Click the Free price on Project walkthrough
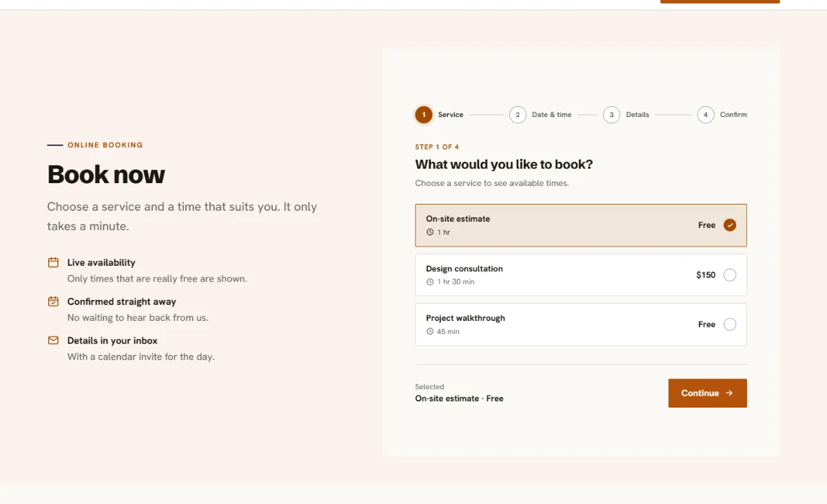Image resolution: width=827 pixels, height=504 pixels. [706, 324]
